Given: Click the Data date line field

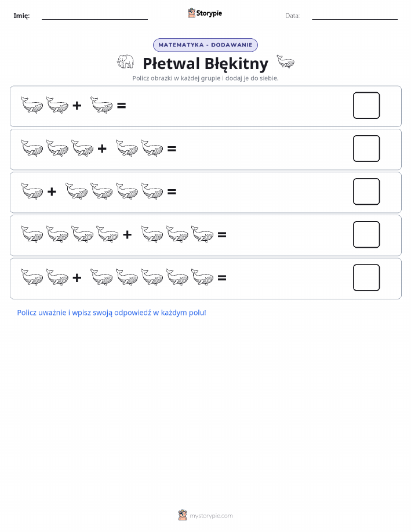Looking at the screenshot, I should 355,16.
